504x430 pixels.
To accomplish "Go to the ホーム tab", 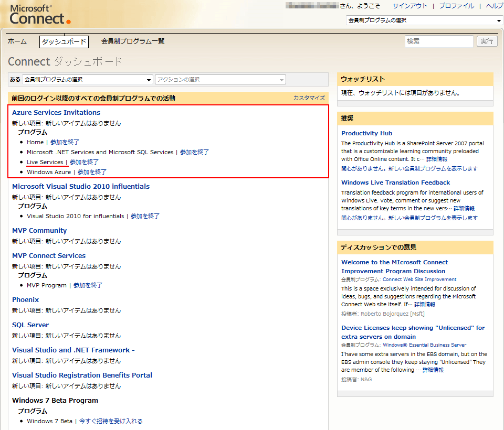I will point(17,41).
